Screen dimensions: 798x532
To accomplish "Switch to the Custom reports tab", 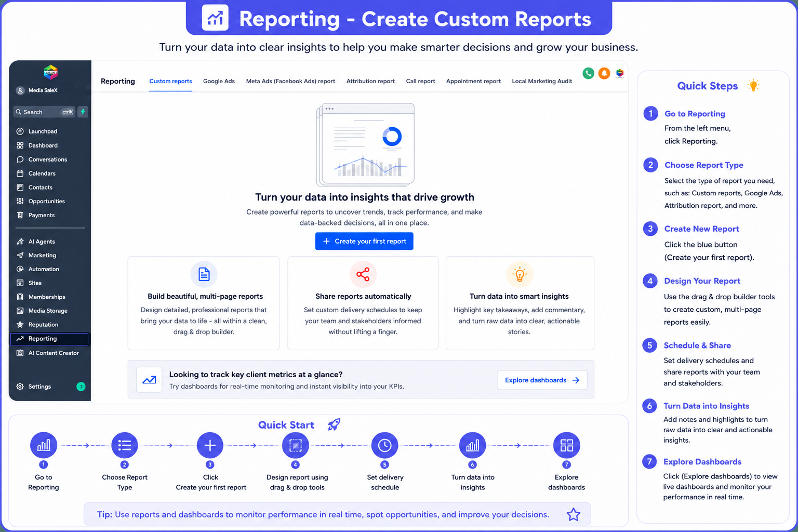I will coord(170,81).
